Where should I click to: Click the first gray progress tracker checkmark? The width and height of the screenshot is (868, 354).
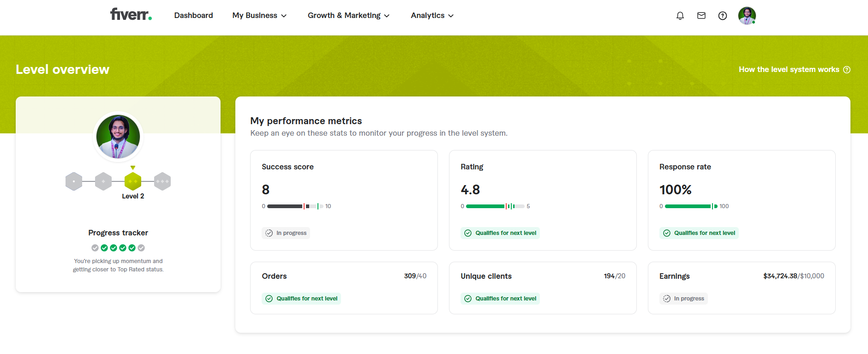pyautogui.click(x=95, y=248)
